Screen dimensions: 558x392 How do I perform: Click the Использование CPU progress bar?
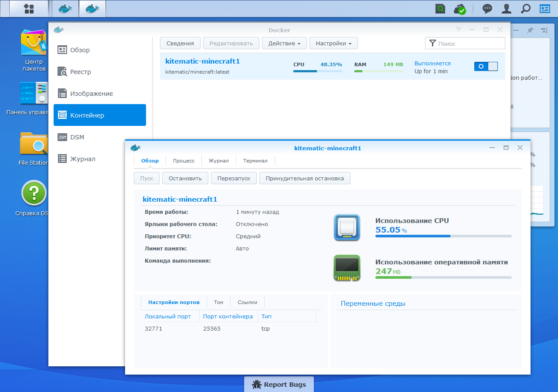coord(443,236)
